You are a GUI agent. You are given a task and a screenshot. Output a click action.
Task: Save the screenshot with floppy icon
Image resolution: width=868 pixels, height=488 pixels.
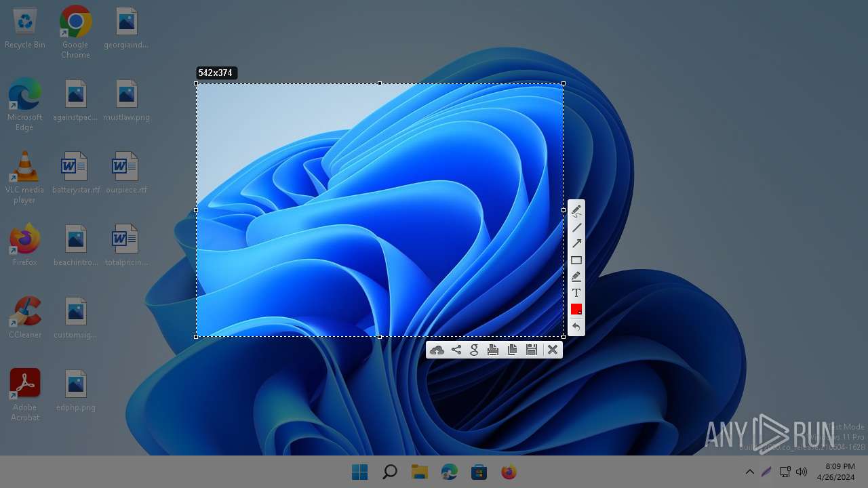[x=532, y=350]
